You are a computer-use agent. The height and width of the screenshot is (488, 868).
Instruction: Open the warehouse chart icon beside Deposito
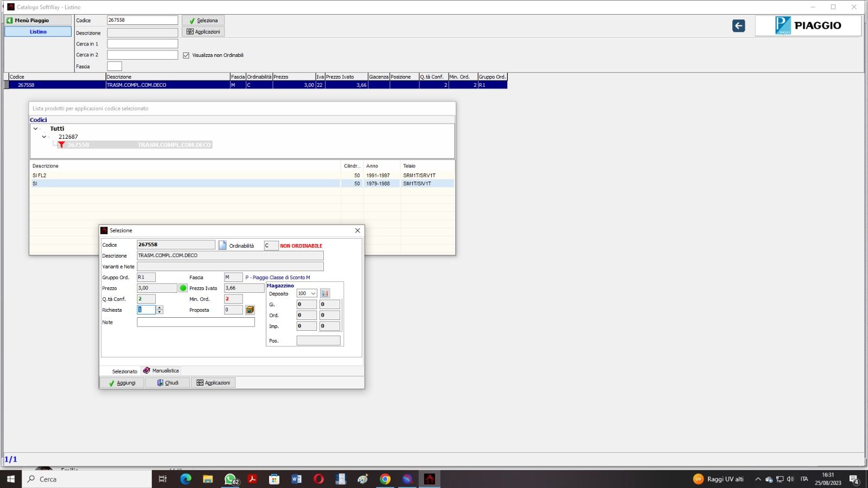click(x=325, y=293)
